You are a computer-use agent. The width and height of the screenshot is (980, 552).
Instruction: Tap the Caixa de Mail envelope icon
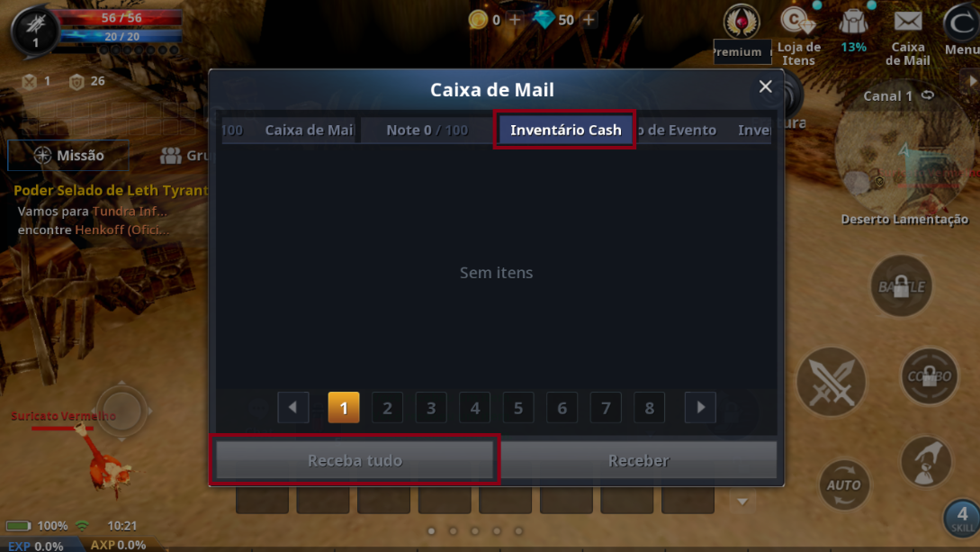coord(908,22)
